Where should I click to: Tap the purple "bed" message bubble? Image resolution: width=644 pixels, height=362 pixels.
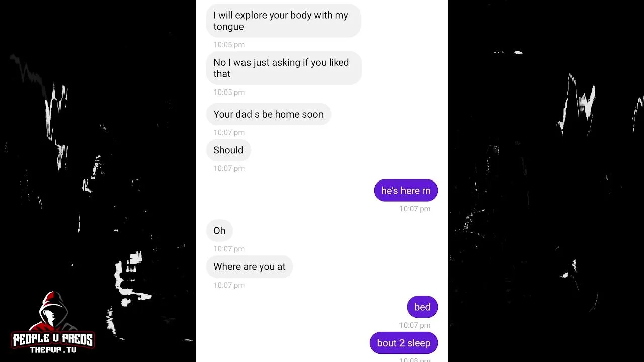[422, 307]
